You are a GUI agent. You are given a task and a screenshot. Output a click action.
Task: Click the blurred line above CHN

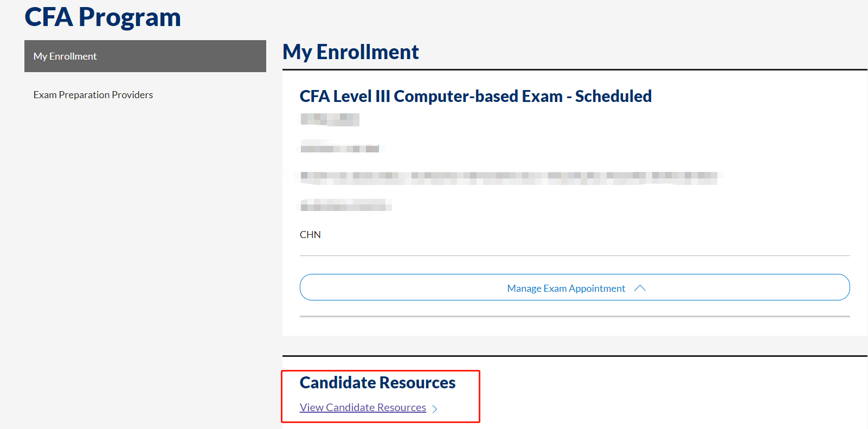[x=345, y=205]
